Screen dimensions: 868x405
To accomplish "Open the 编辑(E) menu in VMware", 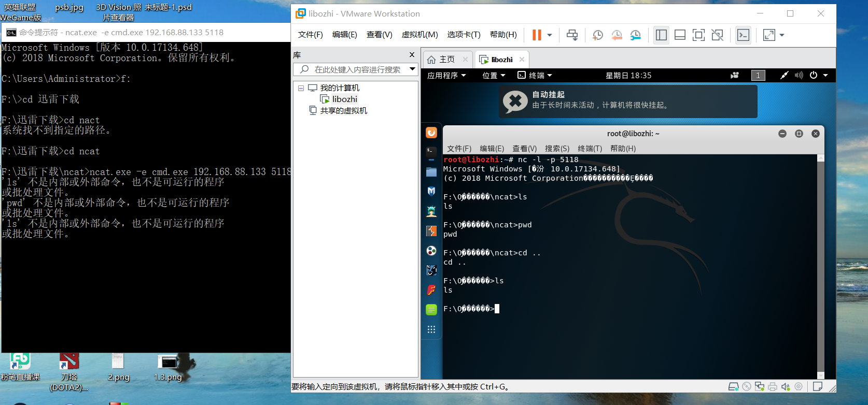I will [344, 35].
